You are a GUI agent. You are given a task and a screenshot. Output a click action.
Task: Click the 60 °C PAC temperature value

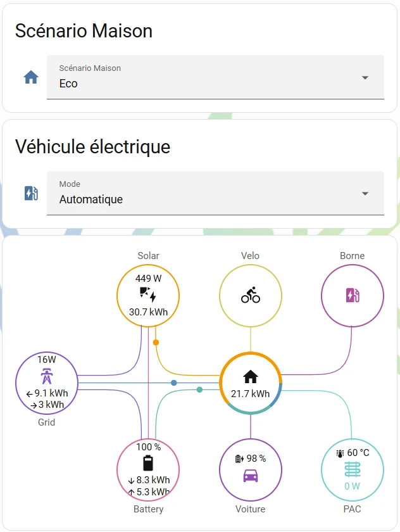coord(358,453)
